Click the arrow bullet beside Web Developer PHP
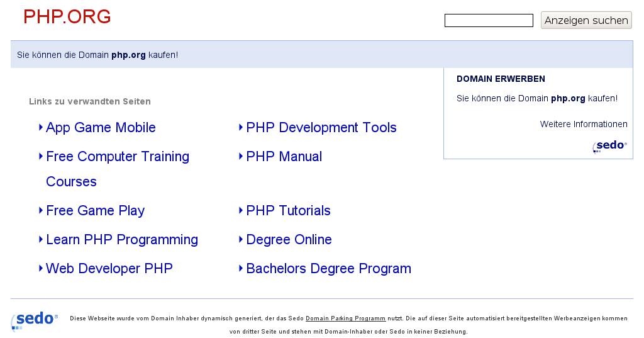Viewport: 644px width, 338px height. tap(41, 268)
